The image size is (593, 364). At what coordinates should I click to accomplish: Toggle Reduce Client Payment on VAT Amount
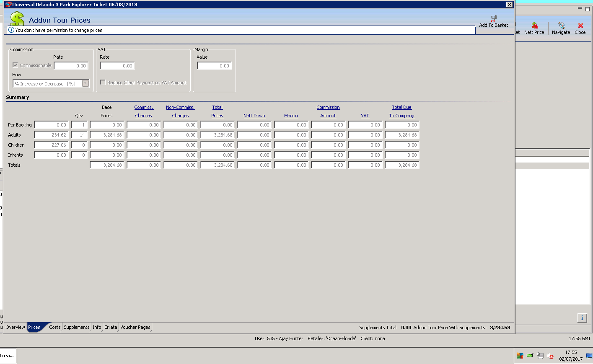coord(103,82)
